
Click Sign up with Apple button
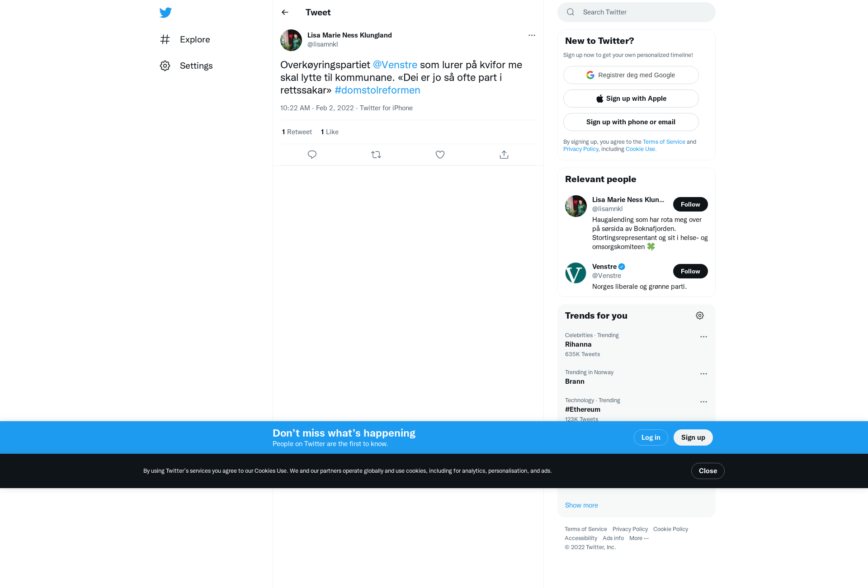pyautogui.click(x=631, y=99)
